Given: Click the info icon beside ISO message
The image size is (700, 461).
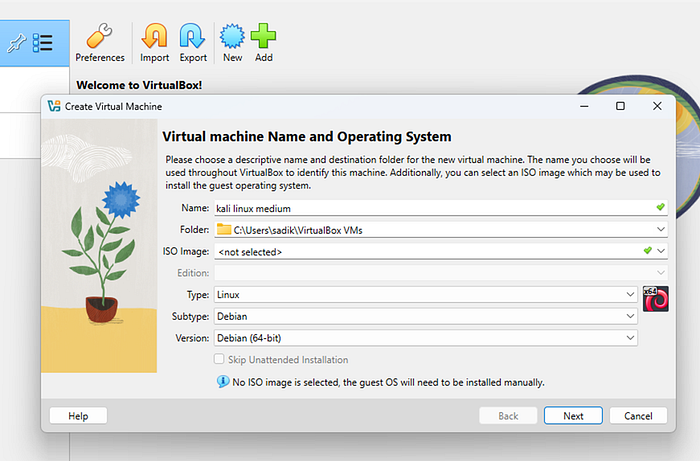Looking at the screenshot, I should [223, 382].
